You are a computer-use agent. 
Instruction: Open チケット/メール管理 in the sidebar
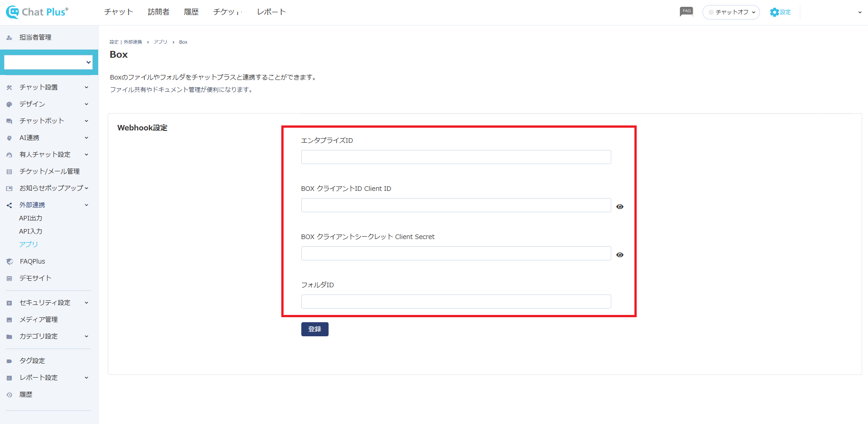pyautogui.click(x=50, y=171)
